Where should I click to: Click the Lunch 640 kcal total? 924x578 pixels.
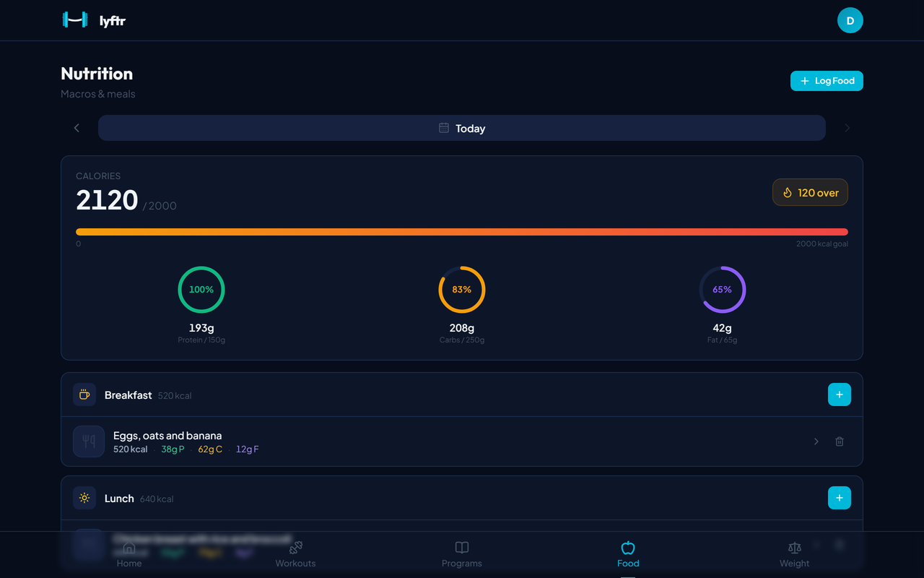[157, 499]
